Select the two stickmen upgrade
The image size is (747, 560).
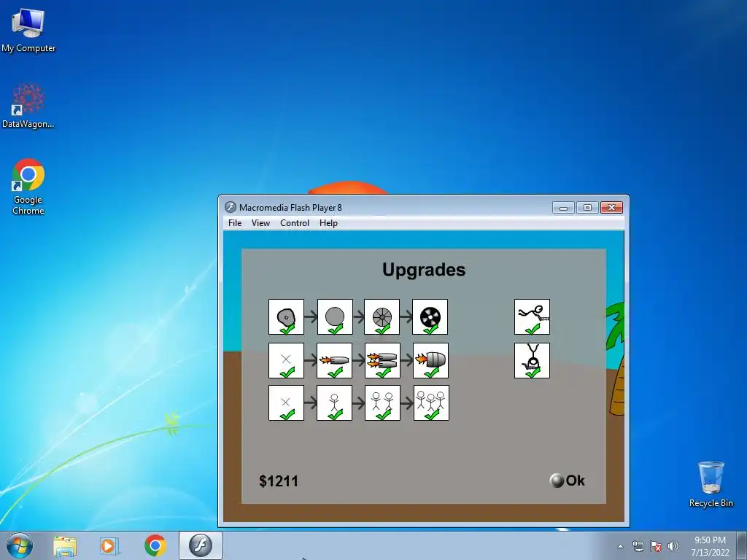pyautogui.click(x=382, y=402)
